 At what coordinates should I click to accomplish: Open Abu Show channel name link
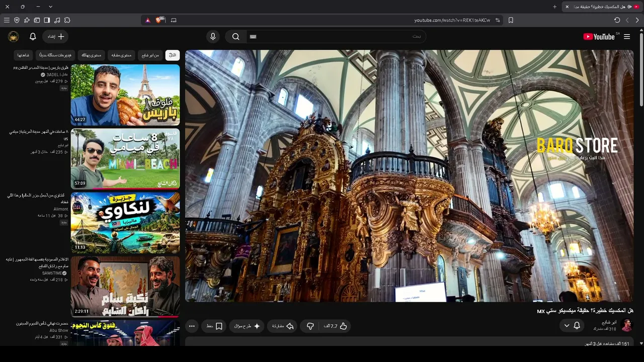tap(59, 331)
